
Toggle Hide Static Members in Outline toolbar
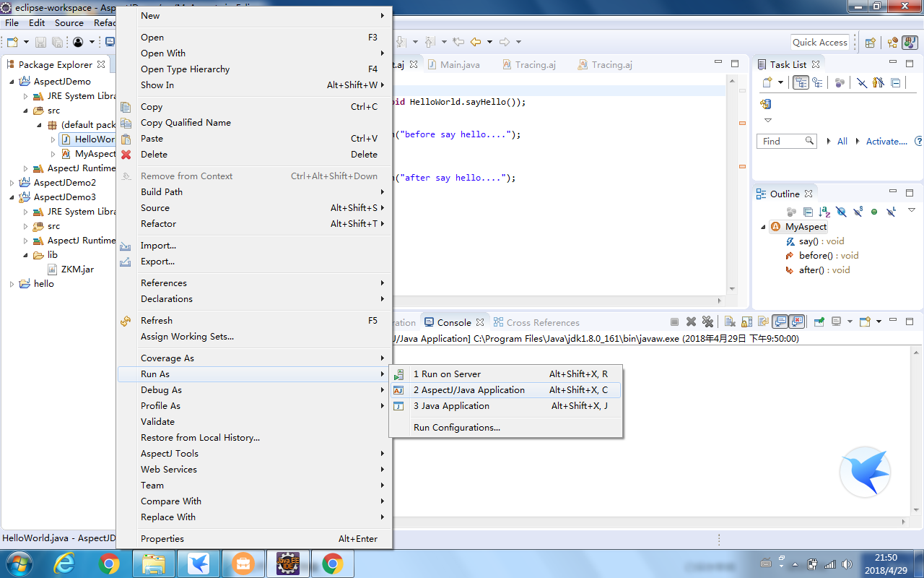click(858, 212)
